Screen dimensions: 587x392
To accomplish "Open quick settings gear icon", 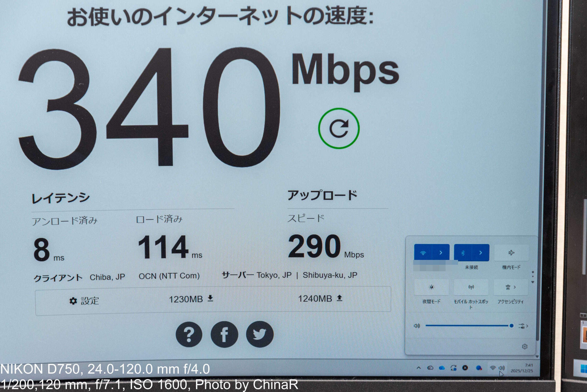I will pyautogui.click(x=525, y=347).
